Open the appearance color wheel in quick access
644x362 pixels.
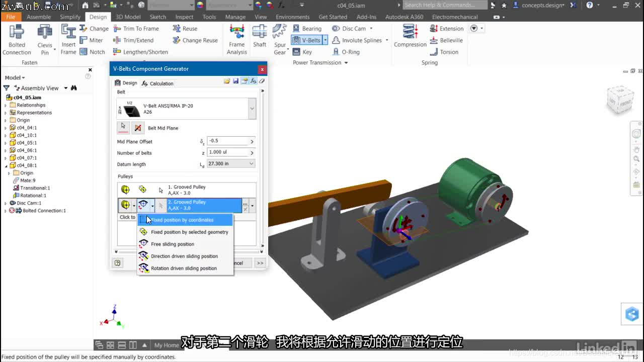[x=201, y=5]
